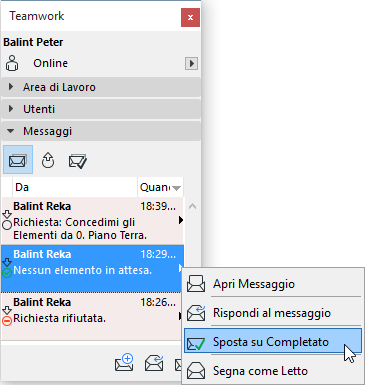Screen dimensions: 365x385
Task: Click the pending circle icon on 18:39 message
Action: tap(7, 225)
